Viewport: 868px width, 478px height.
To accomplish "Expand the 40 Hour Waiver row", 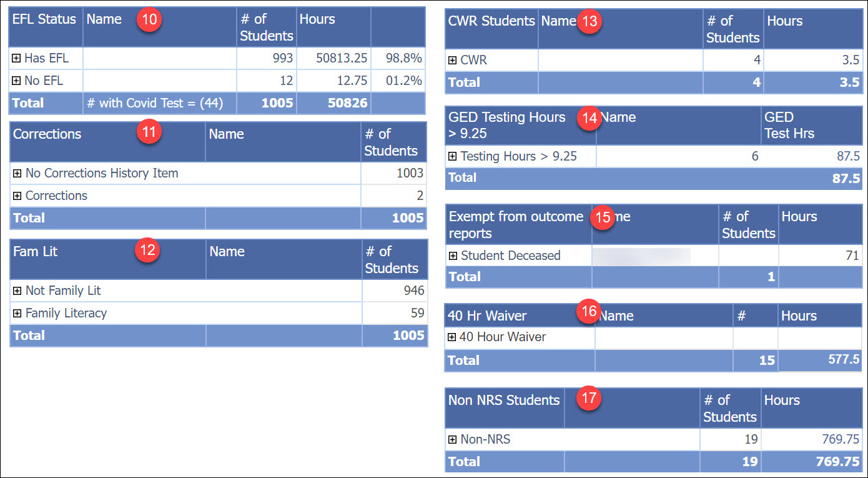I will point(452,337).
